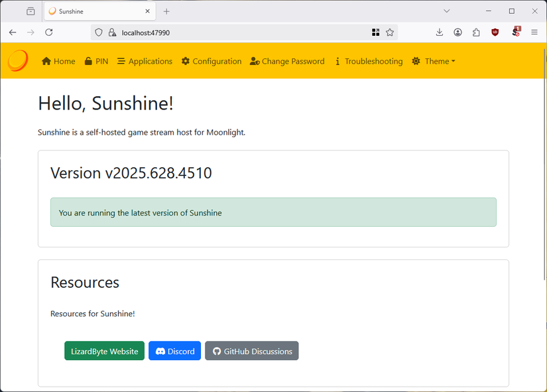Open the Firefox downloads panel icon
This screenshot has width=547, height=392.
pos(439,32)
